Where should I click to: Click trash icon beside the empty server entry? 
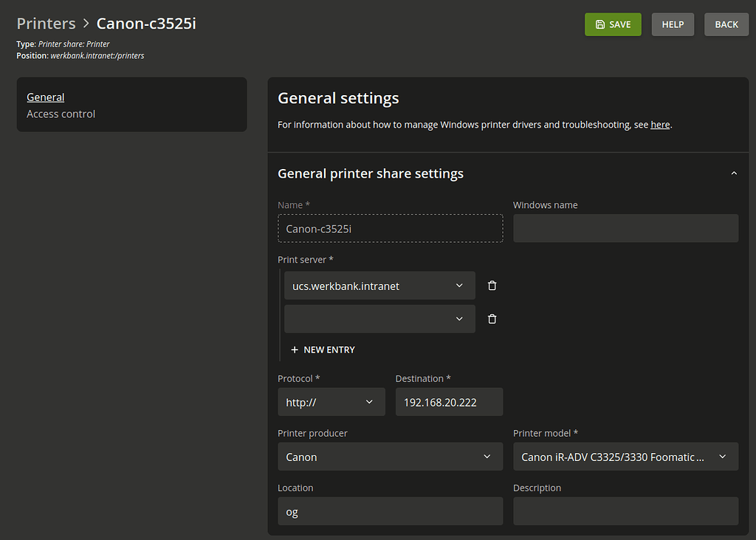492,318
